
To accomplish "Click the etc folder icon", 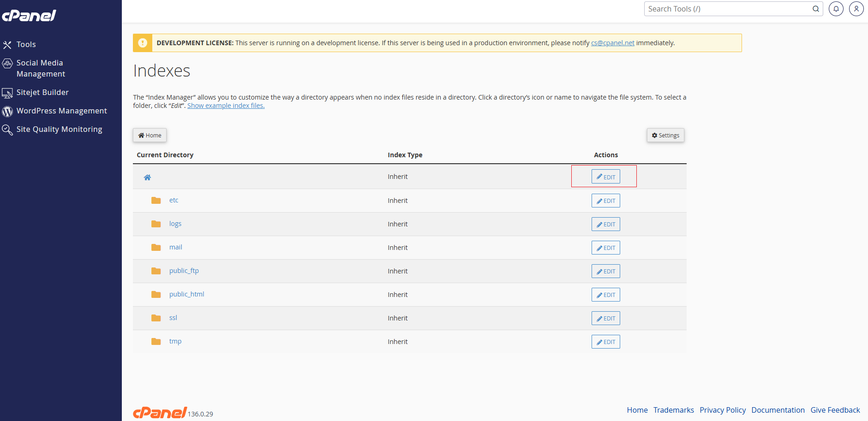I will [x=156, y=201].
